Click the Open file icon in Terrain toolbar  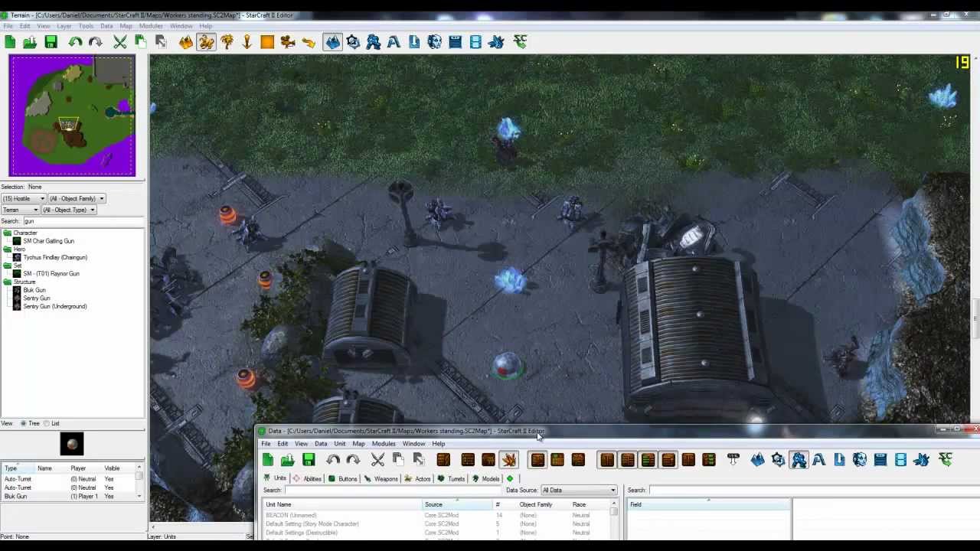[x=30, y=42]
